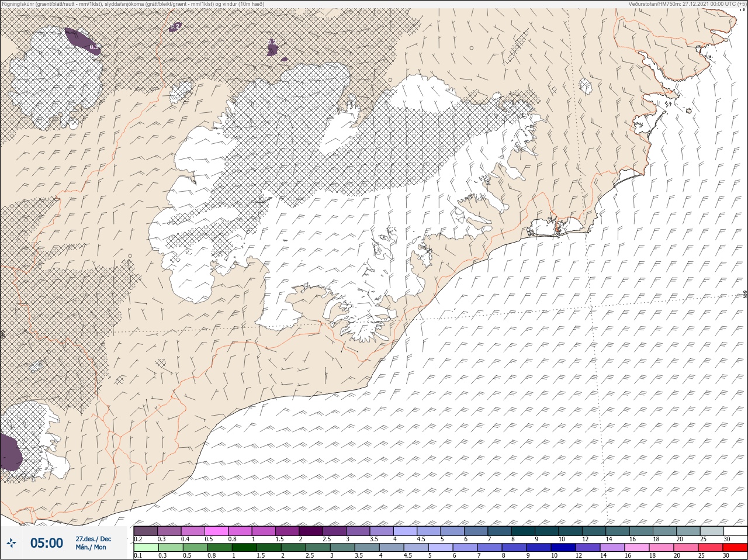
Task: Select the bright red legend swatch after 30
Action: pyautogui.click(x=736, y=548)
